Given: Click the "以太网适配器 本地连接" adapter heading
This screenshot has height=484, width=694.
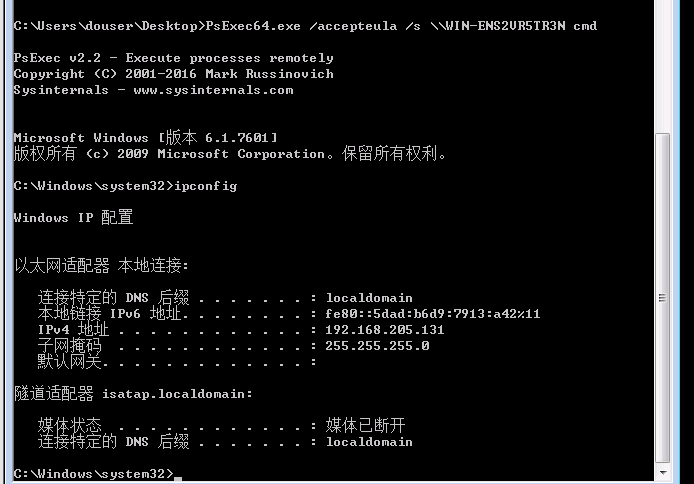Looking at the screenshot, I should point(102,265).
